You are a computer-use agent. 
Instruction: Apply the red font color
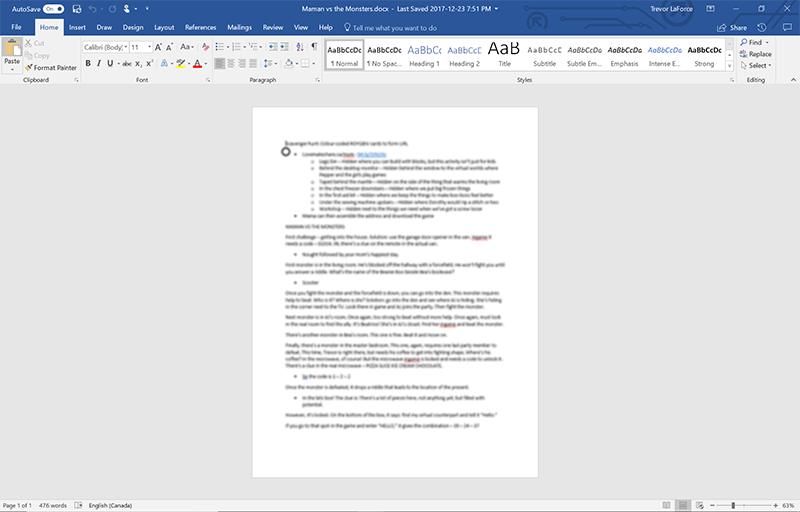197,64
